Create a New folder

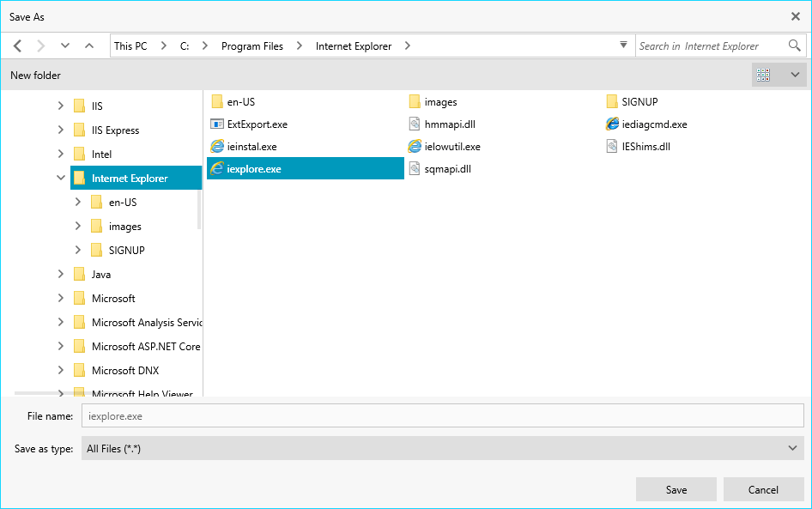[36, 75]
